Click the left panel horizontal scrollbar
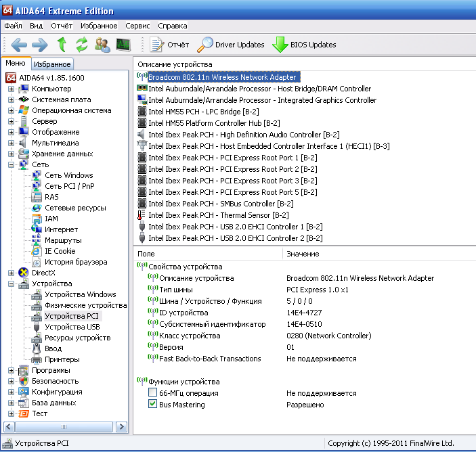The image size is (476, 452). pos(64,427)
